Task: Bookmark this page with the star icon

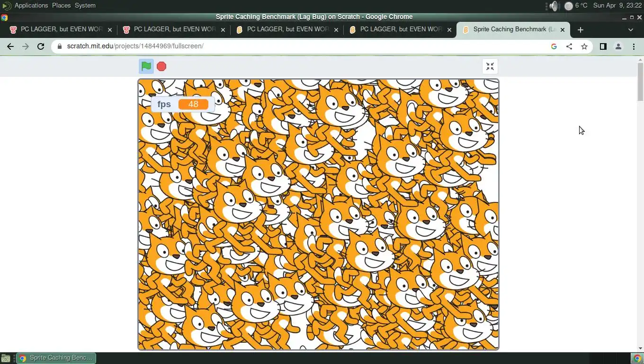Action: tap(584, 46)
